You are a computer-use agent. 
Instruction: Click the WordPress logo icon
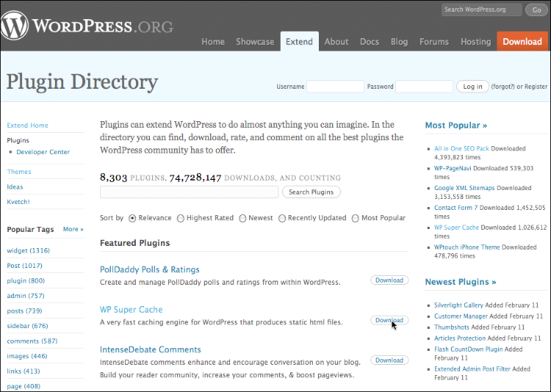[14, 25]
